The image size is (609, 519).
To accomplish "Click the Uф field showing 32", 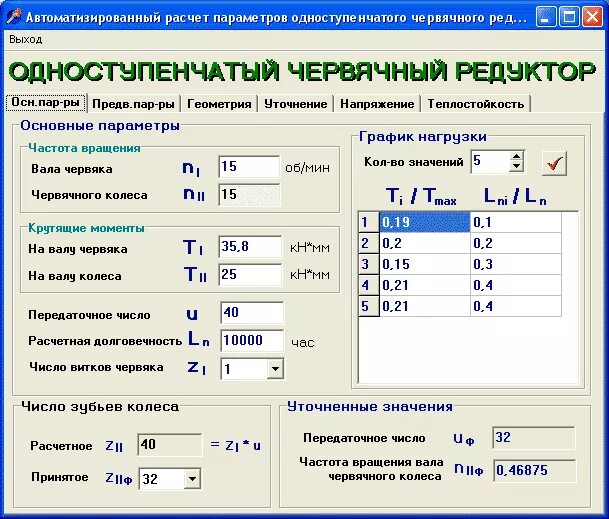I will (534, 437).
